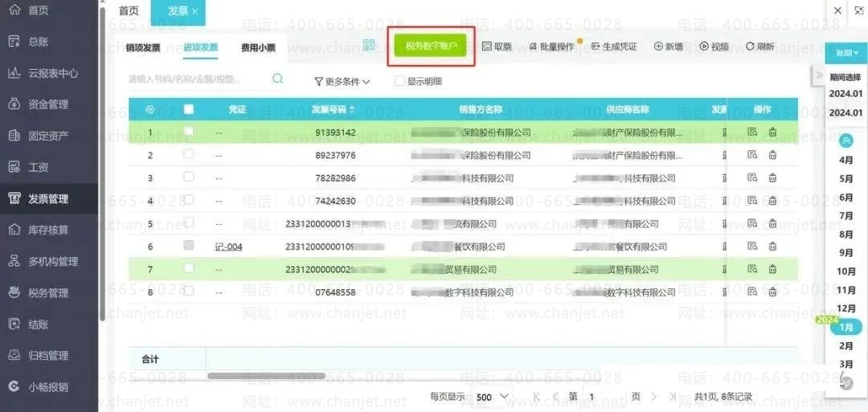The image size is (868, 412).
Task: Click the search magnifier icon
Action: pyautogui.click(x=278, y=79)
